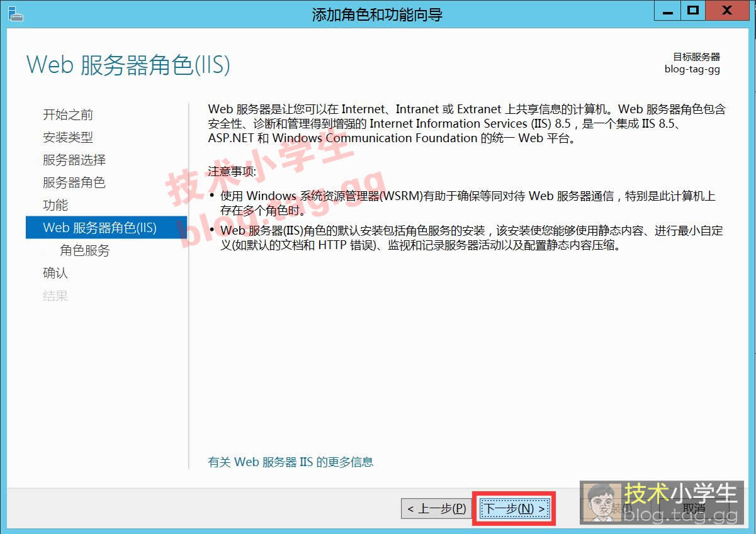Click the 下一步(N) next button
Screen dimensions: 756x534
click(x=514, y=509)
